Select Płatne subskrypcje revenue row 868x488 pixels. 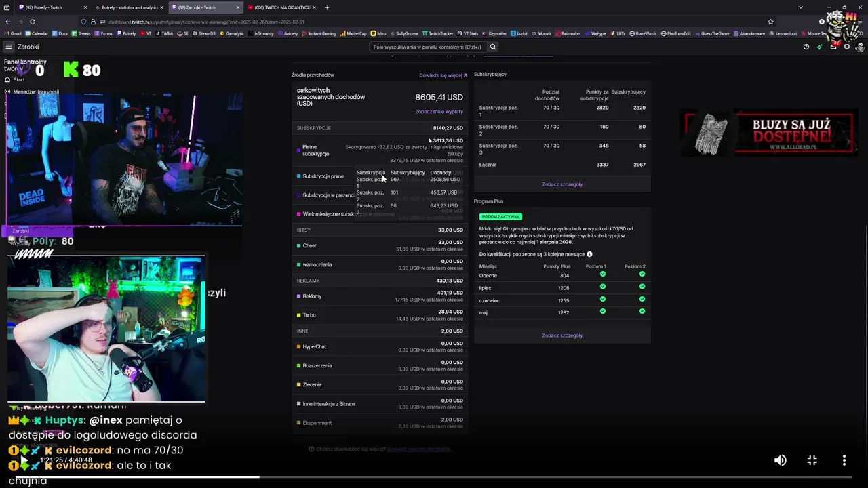point(380,150)
